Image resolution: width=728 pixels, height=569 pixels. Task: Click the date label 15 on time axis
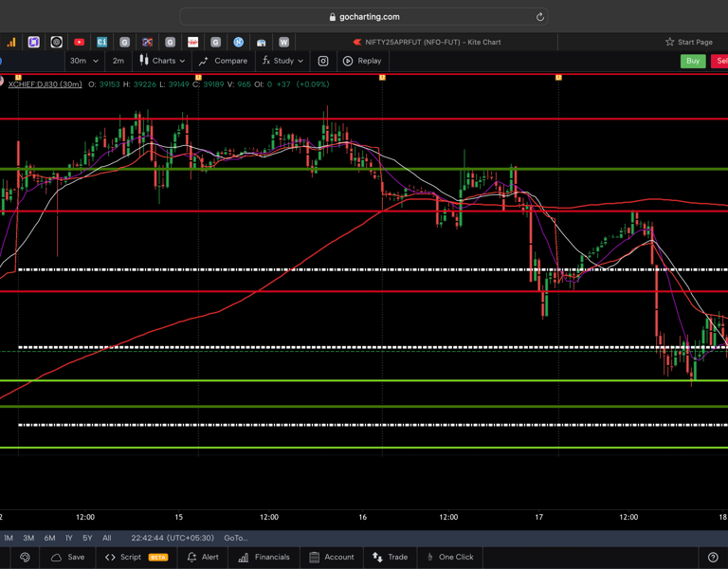[x=179, y=517]
